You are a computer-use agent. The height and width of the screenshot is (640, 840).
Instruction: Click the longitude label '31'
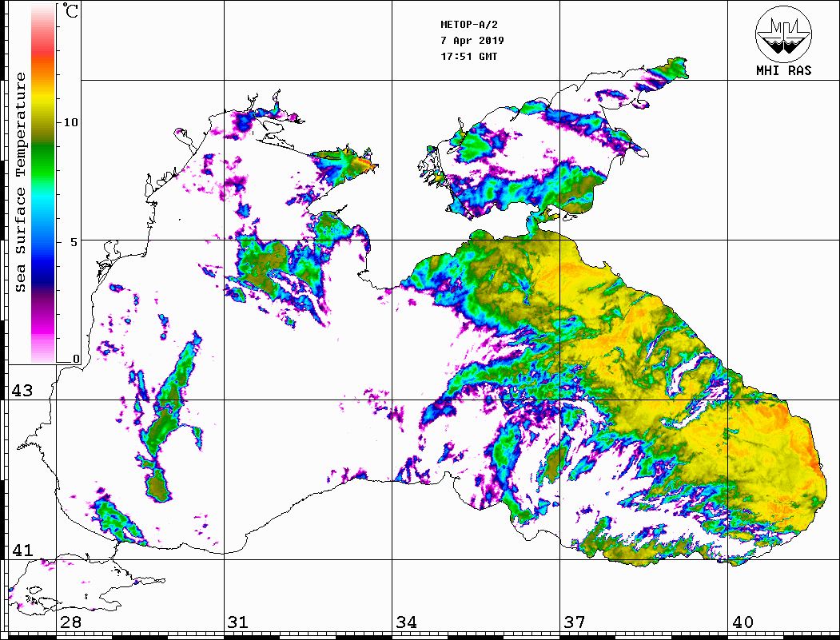pyautogui.click(x=238, y=622)
